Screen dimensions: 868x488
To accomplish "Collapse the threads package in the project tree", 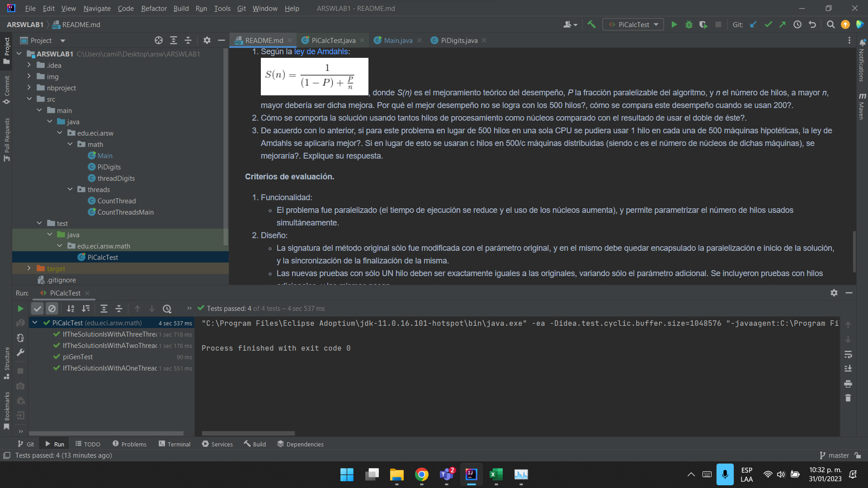I will pyautogui.click(x=70, y=189).
